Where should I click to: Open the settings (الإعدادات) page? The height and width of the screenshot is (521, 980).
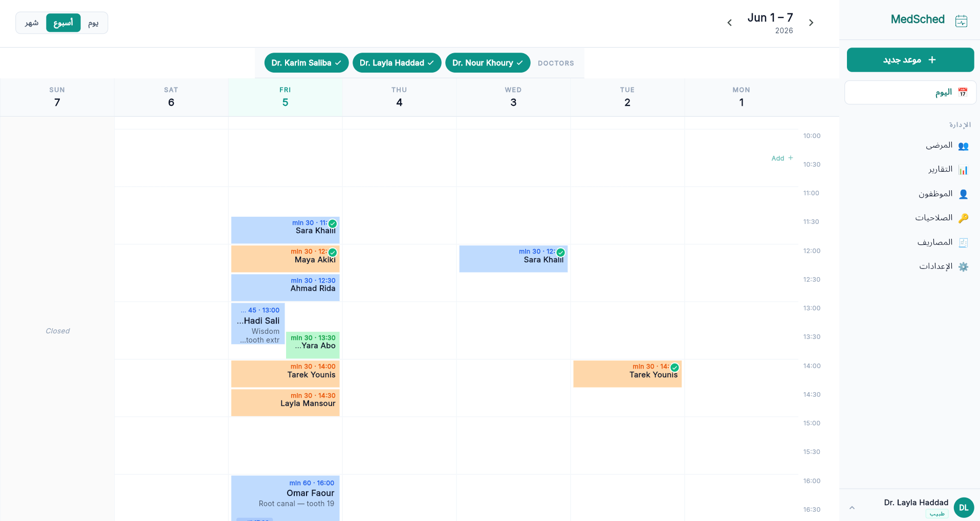coord(910,266)
